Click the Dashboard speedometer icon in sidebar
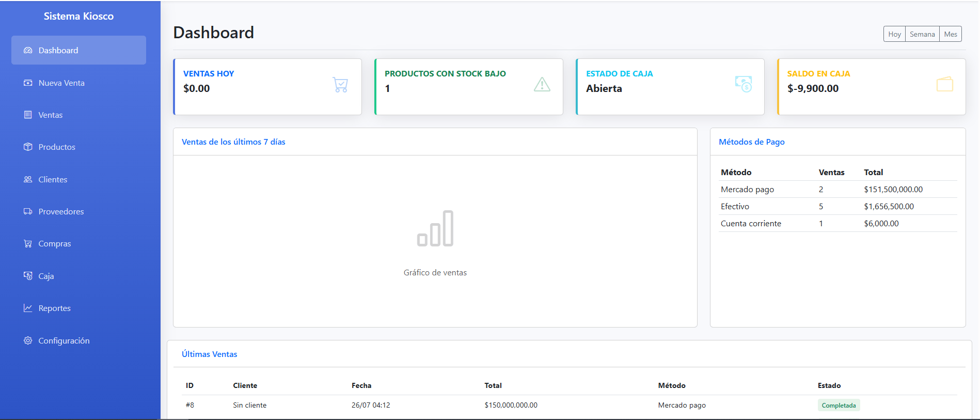This screenshot has height=420, width=980. coord(28,50)
